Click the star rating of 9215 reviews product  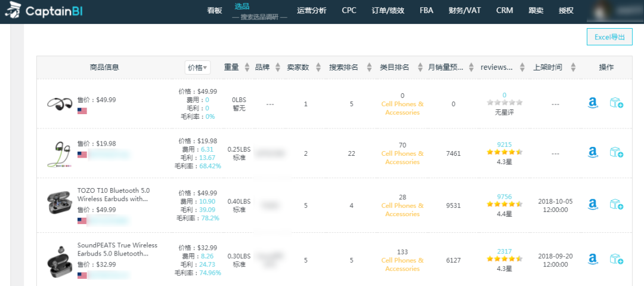504,152
